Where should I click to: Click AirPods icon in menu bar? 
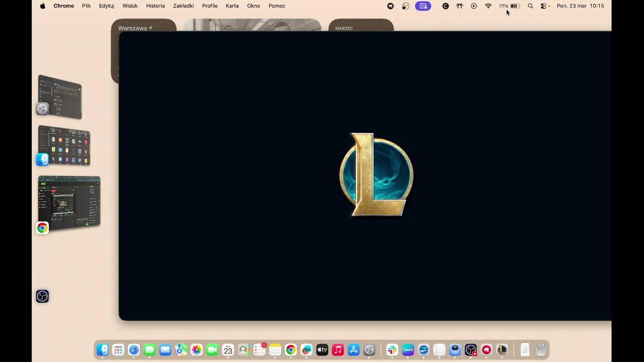point(459,6)
